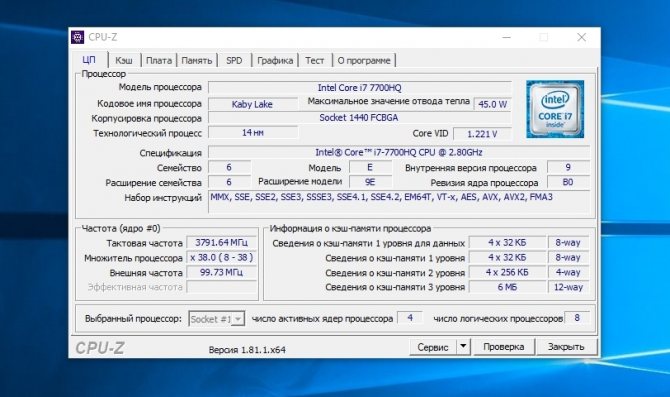Open the О программе tab
Viewport: 670px width, 397px height.
click(364, 60)
